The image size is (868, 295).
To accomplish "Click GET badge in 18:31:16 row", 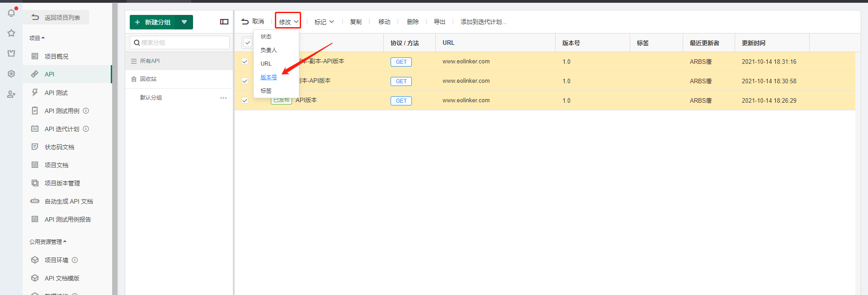I will (401, 62).
